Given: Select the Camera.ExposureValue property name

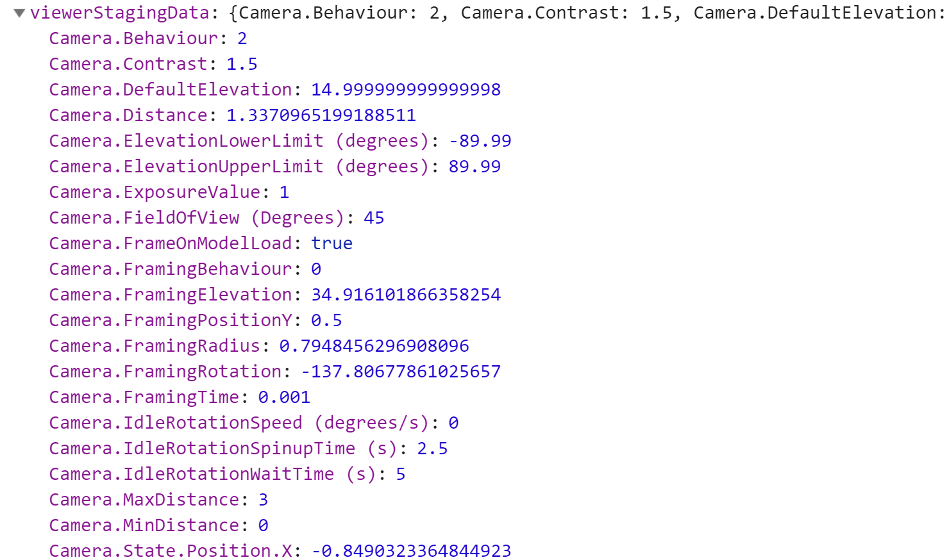Looking at the screenshot, I should (x=155, y=192).
